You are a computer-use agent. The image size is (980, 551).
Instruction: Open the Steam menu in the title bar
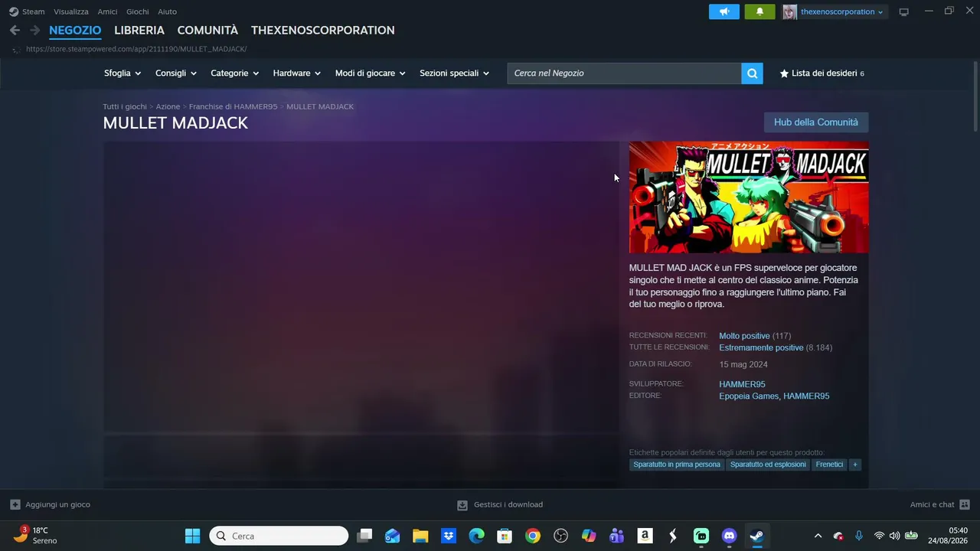(x=34, y=11)
